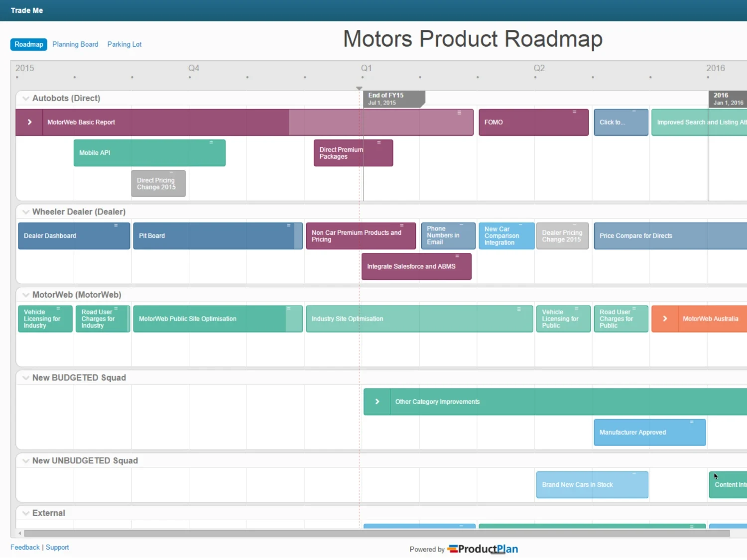
Task: Open the Price Compare for Directs bar
Action: (x=670, y=236)
